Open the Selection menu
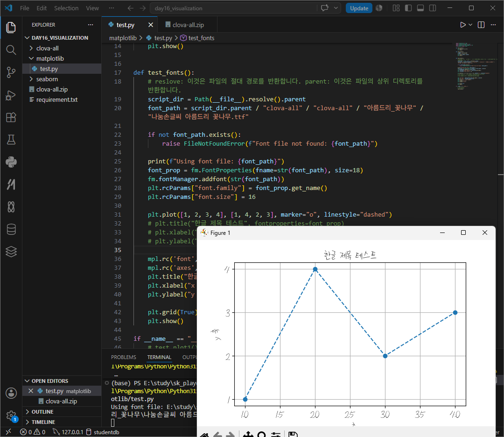 [x=66, y=8]
